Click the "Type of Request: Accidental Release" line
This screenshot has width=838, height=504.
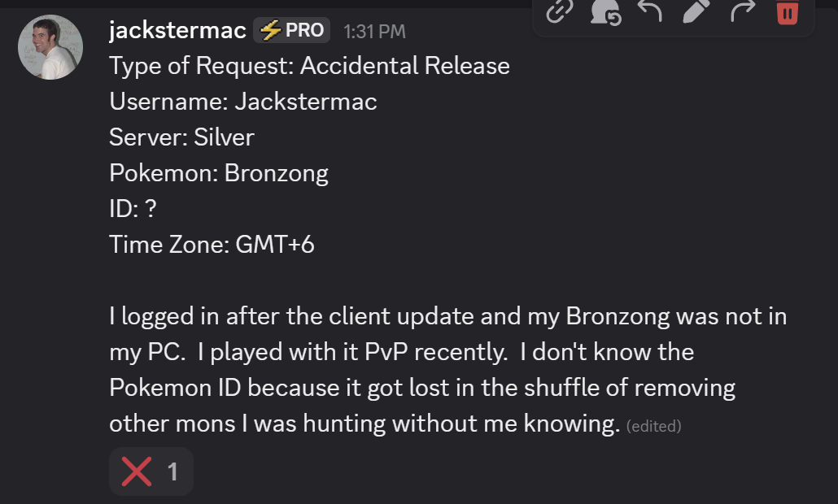309,66
